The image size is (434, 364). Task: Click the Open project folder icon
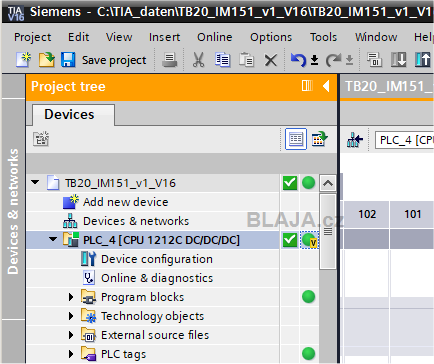click(46, 60)
